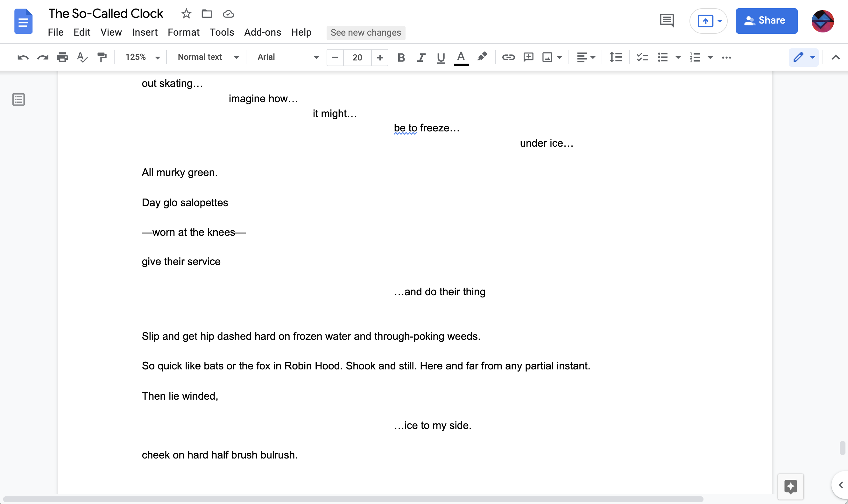The width and height of the screenshot is (848, 504).
Task: Toggle bold formatting
Action: (x=401, y=57)
